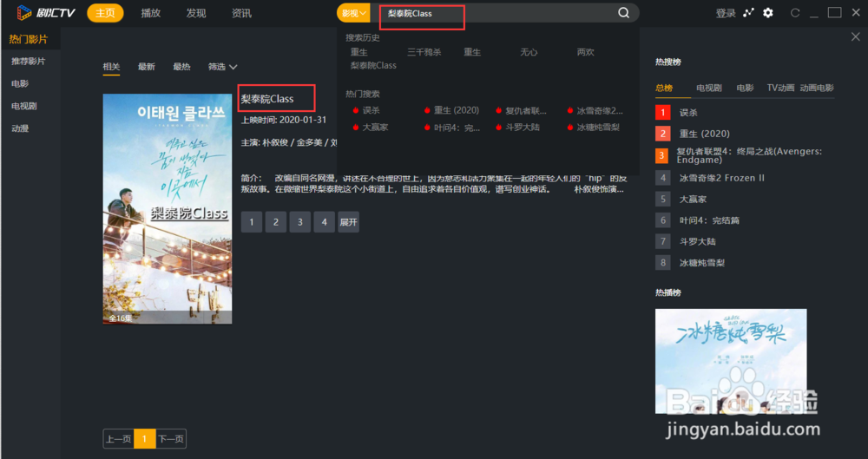The height and width of the screenshot is (459, 868).
Task: Open the 影视 search type dropdown
Action: point(353,13)
